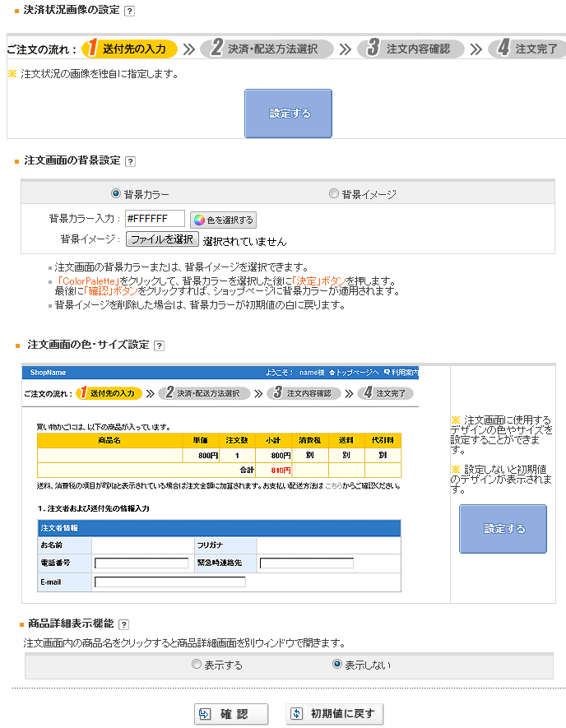This screenshot has height=728, width=566.
Task: Open help icon beside 決済状況画像の設定
Action: pyautogui.click(x=129, y=12)
